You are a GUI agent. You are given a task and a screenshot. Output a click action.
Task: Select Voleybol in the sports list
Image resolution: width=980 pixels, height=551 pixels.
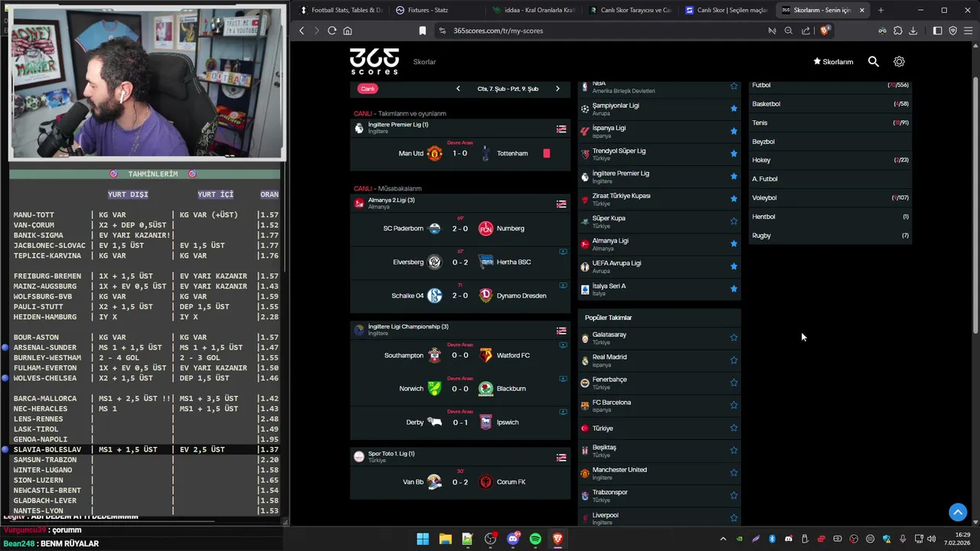coord(830,197)
